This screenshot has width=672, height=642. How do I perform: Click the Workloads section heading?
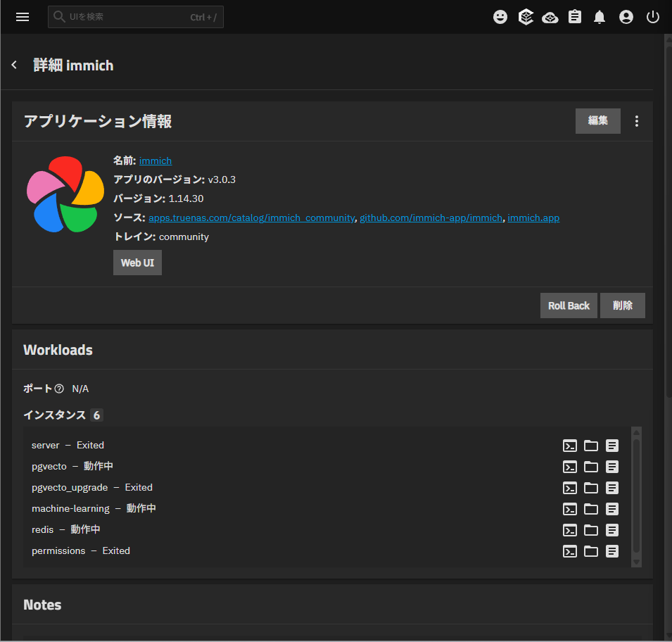click(58, 350)
